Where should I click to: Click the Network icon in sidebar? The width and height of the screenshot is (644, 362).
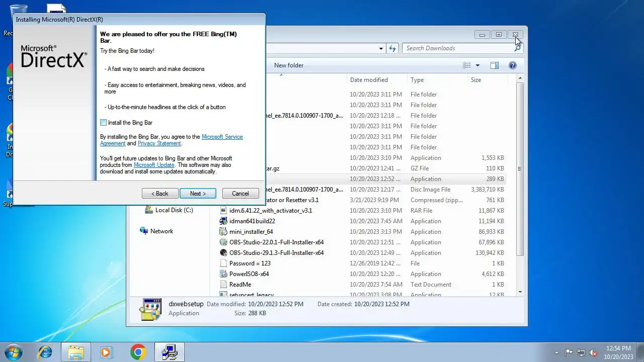click(144, 231)
